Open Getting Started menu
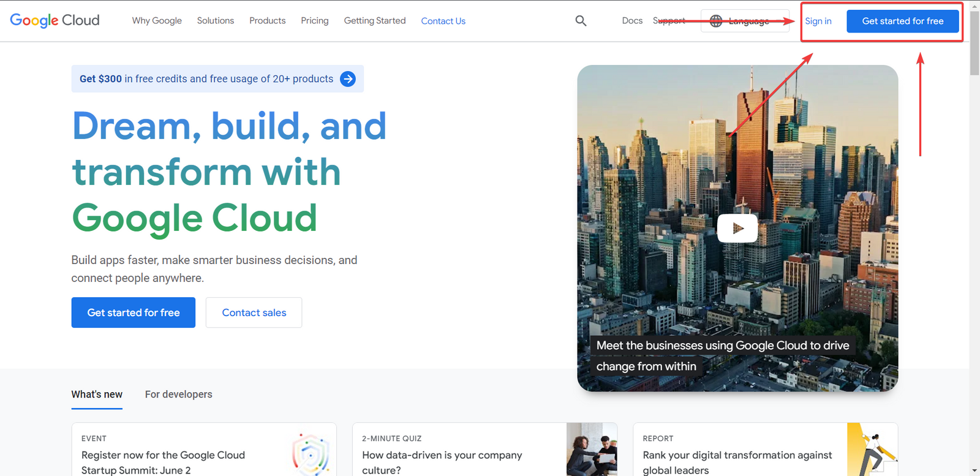 (x=375, y=21)
